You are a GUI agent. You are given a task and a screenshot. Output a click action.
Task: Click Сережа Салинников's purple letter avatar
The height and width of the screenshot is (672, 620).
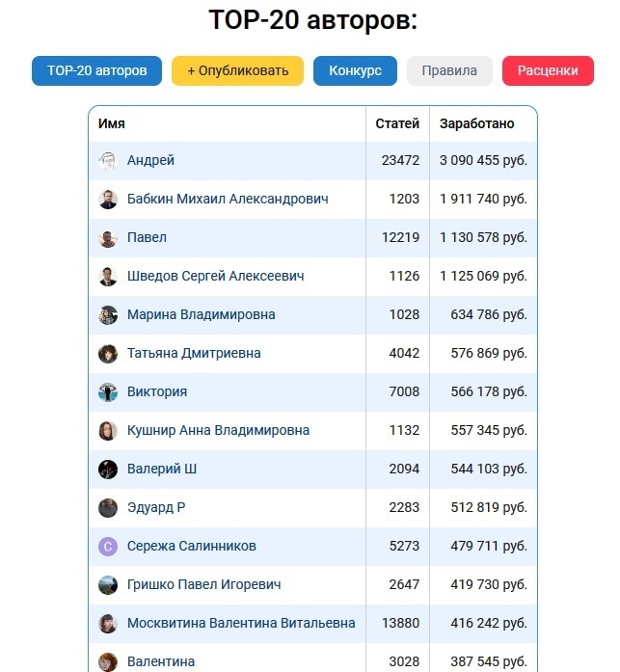[108, 547]
